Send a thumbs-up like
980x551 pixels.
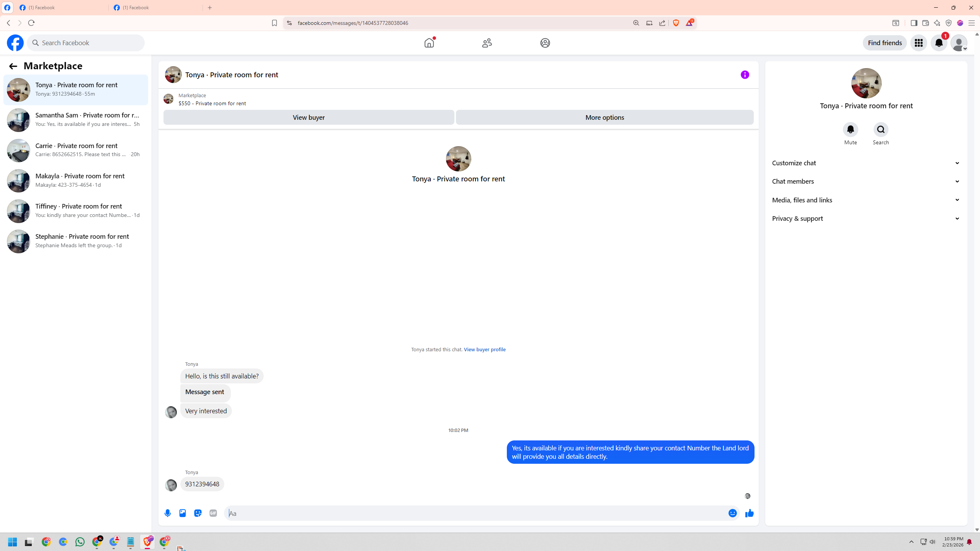pos(749,513)
